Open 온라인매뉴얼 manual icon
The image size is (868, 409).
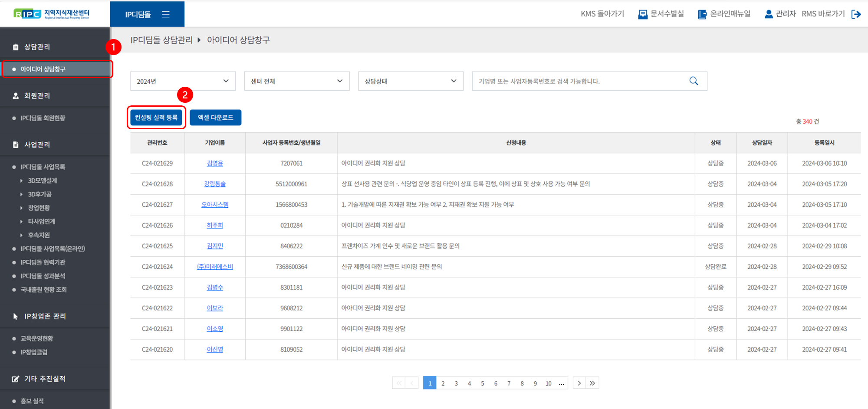click(x=702, y=14)
